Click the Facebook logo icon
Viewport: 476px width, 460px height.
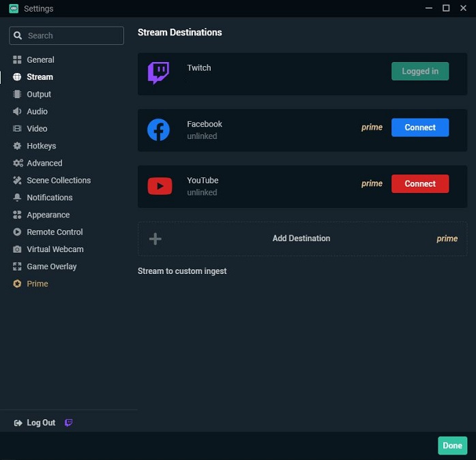158,130
